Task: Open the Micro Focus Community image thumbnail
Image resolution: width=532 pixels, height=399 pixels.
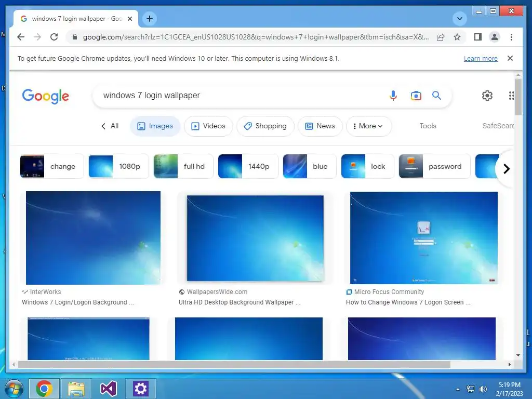Action: point(424,238)
